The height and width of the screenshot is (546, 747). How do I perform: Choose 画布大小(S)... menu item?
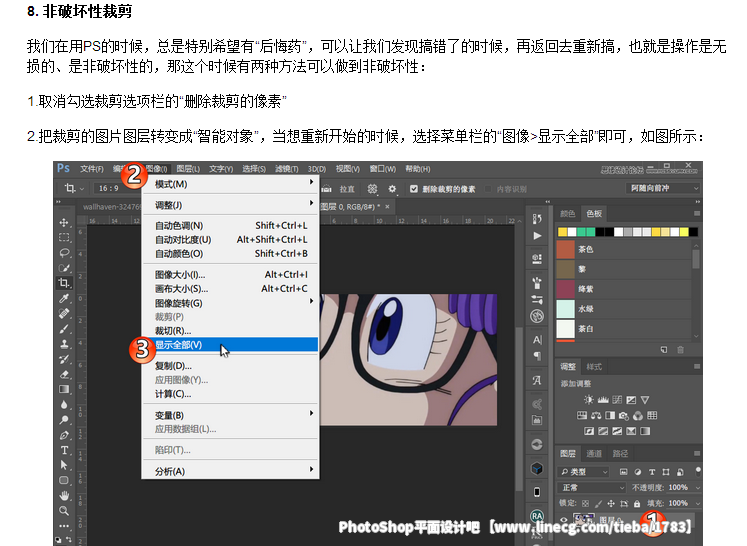tap(231, 289)
